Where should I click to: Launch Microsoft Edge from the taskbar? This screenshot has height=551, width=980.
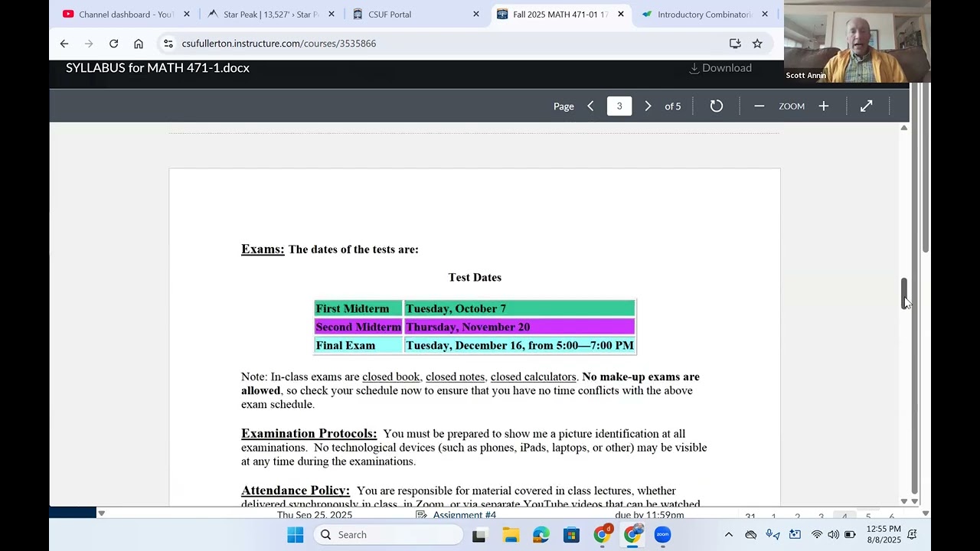tap(541, 535)
